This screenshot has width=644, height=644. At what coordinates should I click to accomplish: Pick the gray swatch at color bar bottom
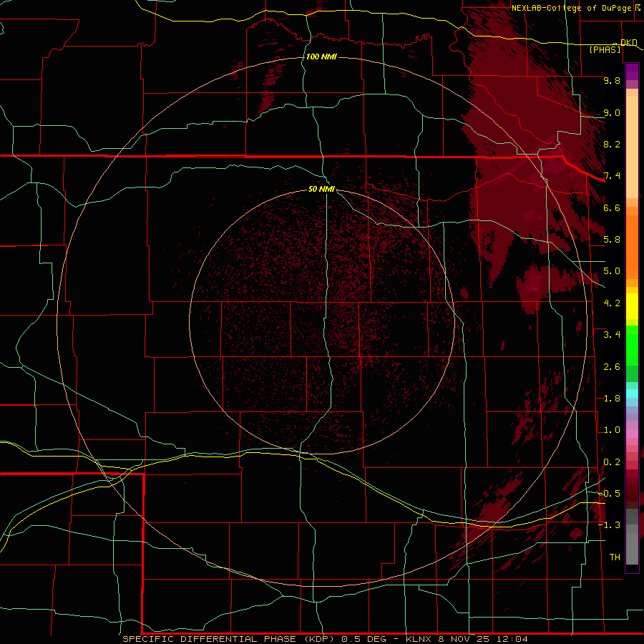(x=632, y=548)
